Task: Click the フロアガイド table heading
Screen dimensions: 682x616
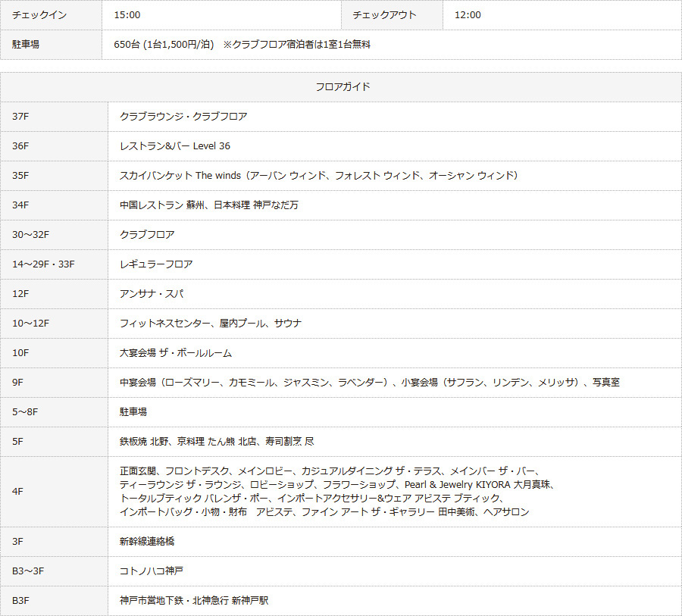Action: click(343, 86)
